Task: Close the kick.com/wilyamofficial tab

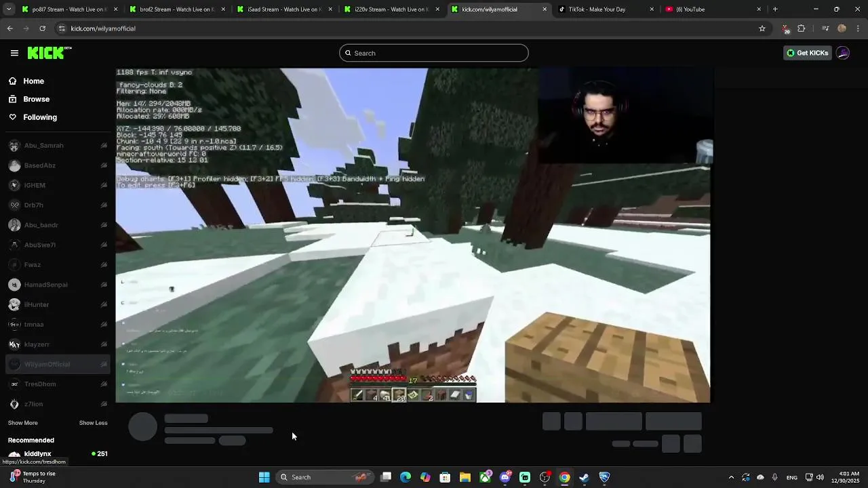Action: coord(545,9)
